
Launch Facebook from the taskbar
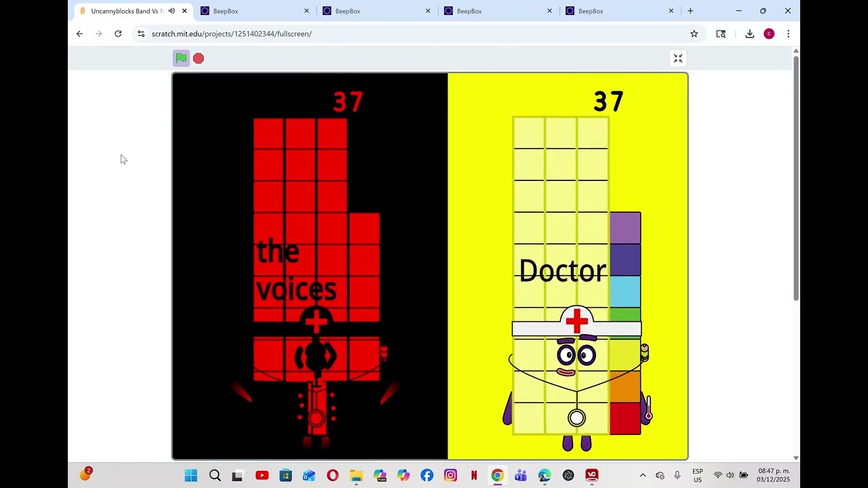click(x=427, y=476)
